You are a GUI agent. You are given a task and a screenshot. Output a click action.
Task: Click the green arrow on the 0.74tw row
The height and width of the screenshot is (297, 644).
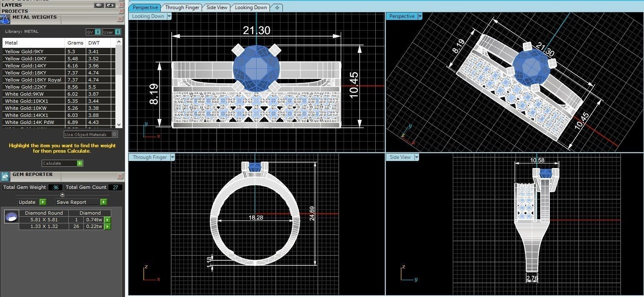point(107,220)
